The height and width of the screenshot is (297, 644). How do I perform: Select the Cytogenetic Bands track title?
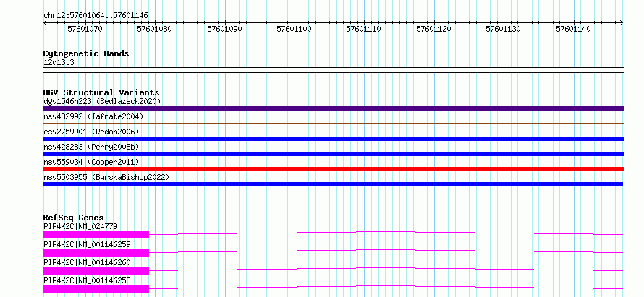coord(86,53)
